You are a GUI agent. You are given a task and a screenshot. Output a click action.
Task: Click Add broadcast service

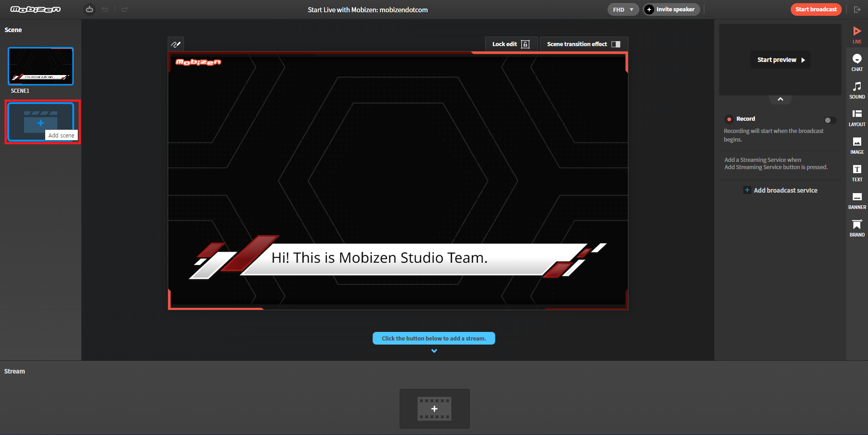tap(781, 190)
